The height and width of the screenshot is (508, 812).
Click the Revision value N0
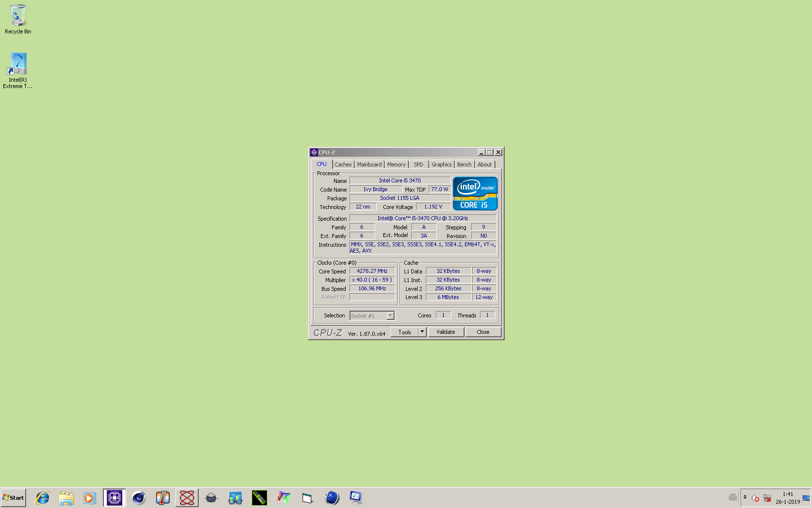click(484, 236)
